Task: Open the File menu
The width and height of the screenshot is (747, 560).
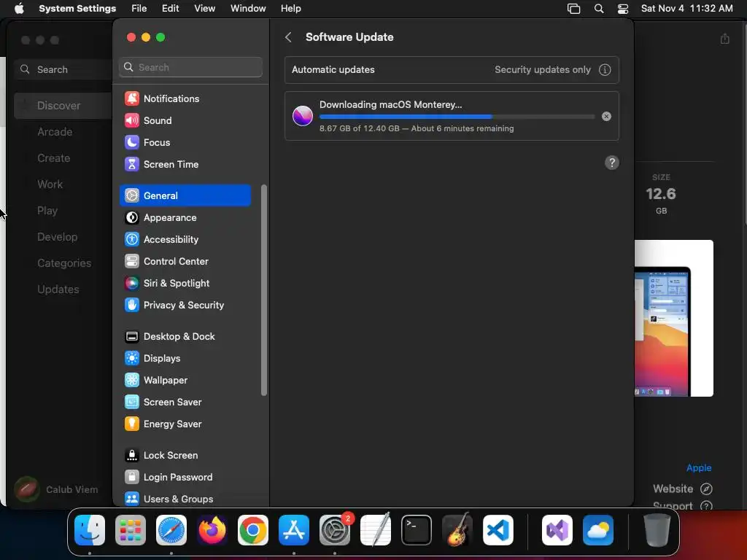Action: (139, 9)
